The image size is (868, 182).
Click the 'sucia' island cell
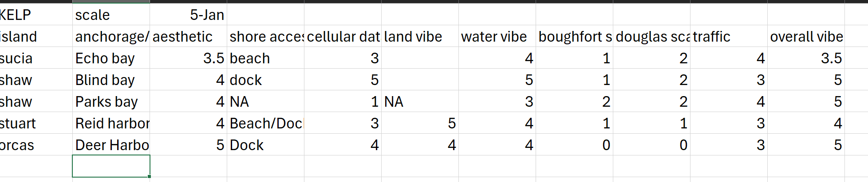click(36, 58)
